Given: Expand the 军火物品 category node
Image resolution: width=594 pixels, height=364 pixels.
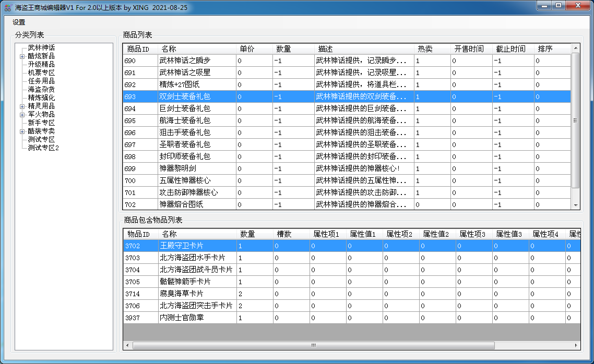Looking at the screenshot, I should click(22, 115).
